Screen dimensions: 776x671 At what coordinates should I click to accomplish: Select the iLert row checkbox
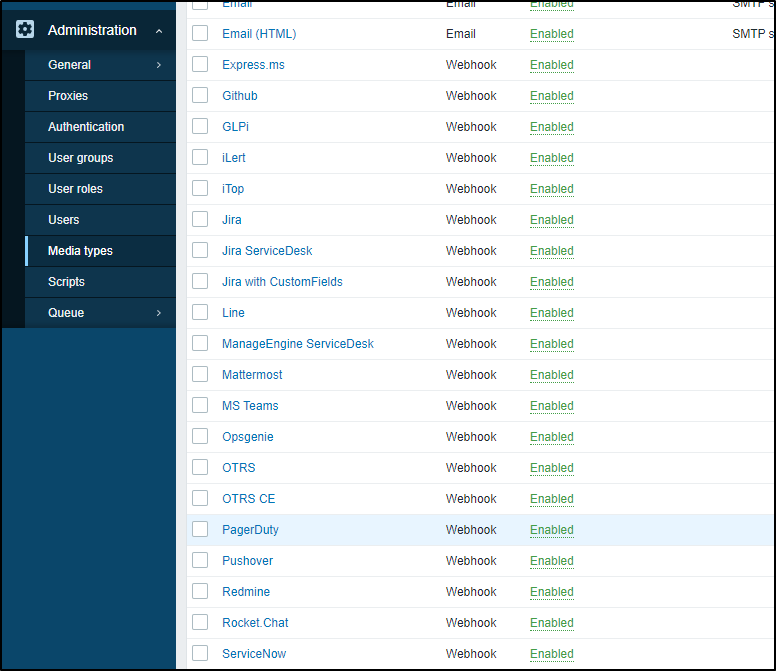tap(200, 157)
